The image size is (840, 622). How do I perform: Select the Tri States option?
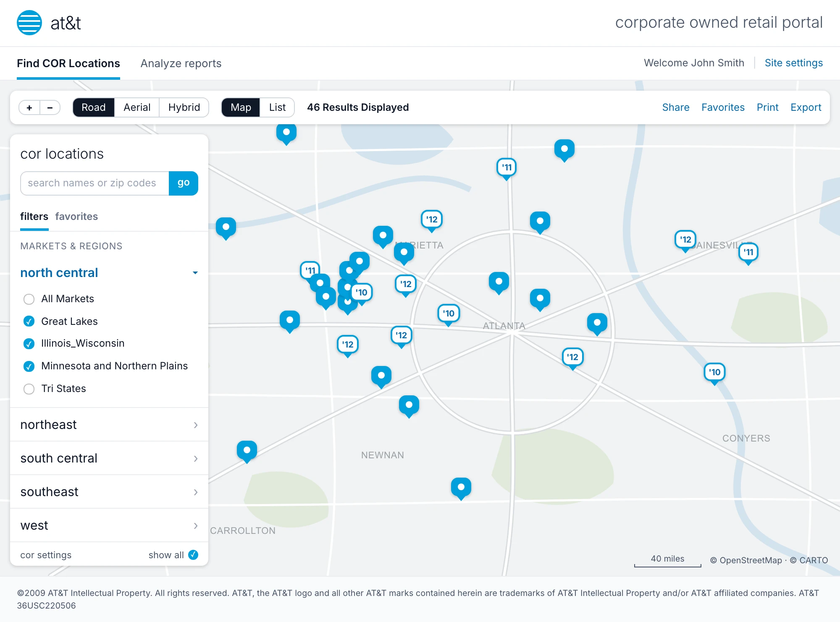pyautogui.click(x=29, y=389)
